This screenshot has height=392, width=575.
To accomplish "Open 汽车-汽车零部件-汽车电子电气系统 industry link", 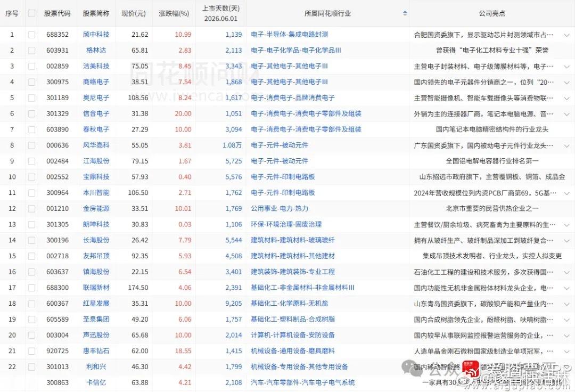I will click(302, 382).
